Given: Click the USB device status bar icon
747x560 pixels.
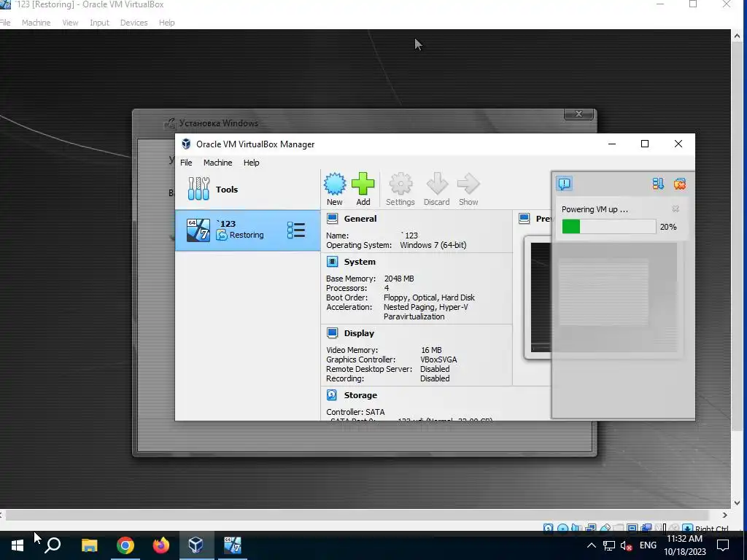Looking at the screenshot, I should (605, 528).
